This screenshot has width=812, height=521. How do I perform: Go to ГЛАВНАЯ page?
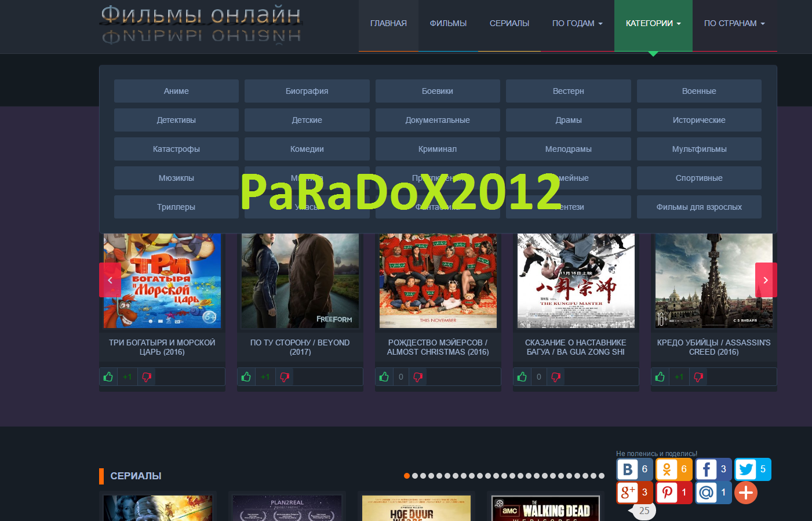[388, 25]
